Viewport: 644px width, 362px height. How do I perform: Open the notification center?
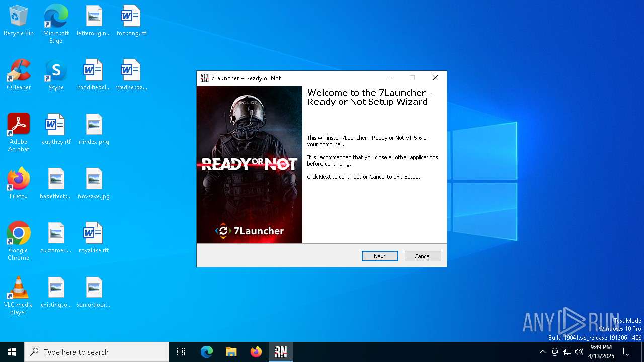point(627,352)
